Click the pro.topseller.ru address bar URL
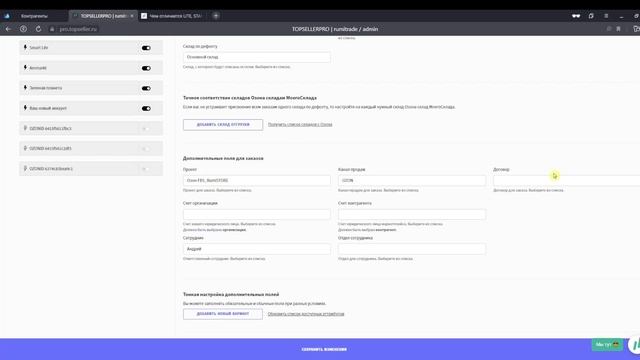The width and height of the screenshot is (640, 360). [78, 29]
